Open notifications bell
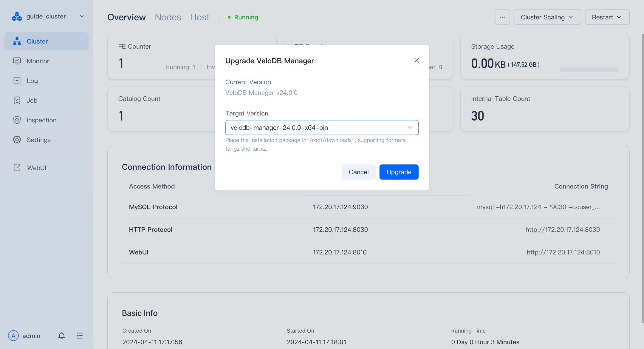 click(62, 336)
